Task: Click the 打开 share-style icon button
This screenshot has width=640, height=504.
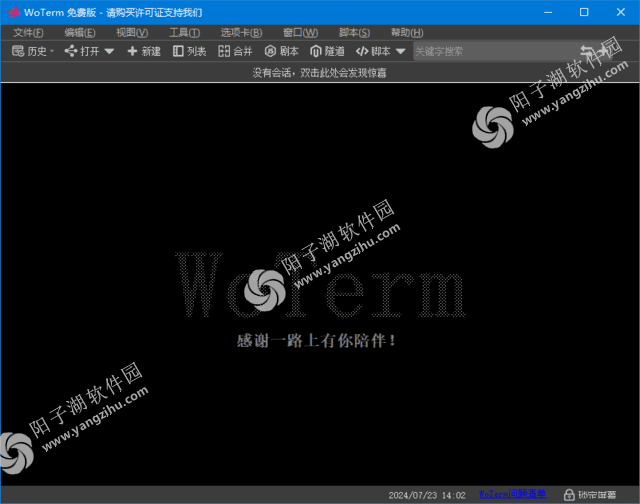Action: [82, 51]
